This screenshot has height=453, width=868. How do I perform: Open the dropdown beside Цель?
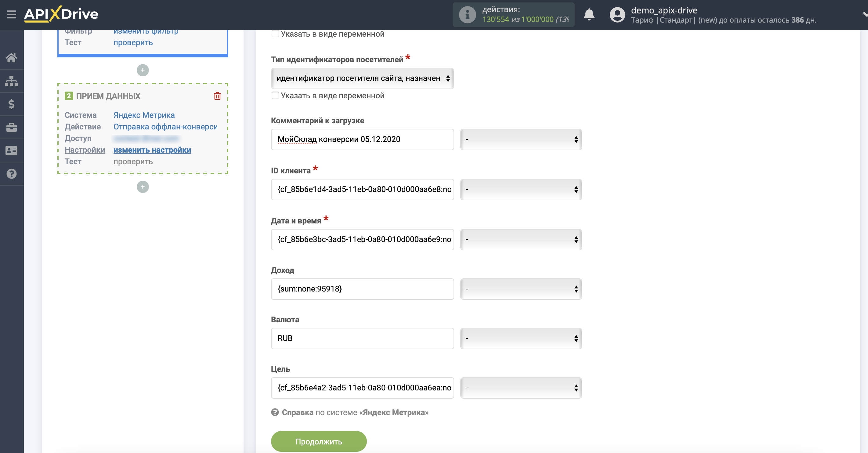click(x=521, y=388)
